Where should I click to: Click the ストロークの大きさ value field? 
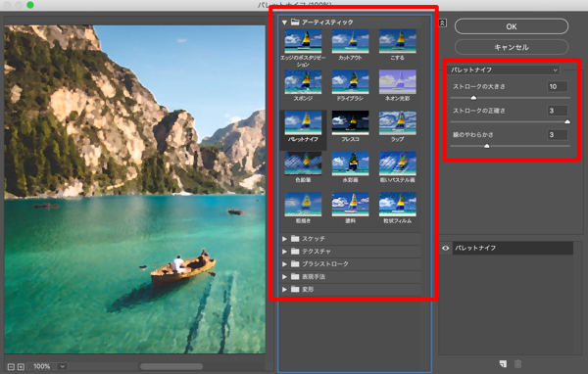pos(558,86)
